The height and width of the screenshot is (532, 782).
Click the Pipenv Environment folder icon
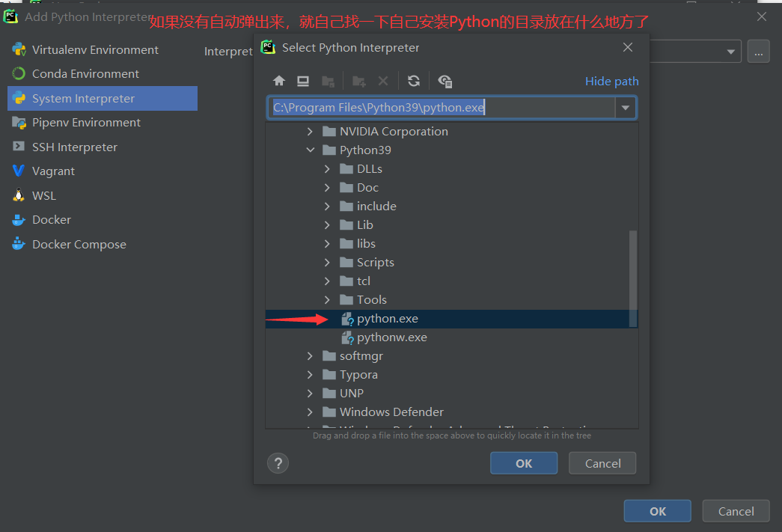pos(19,122)
